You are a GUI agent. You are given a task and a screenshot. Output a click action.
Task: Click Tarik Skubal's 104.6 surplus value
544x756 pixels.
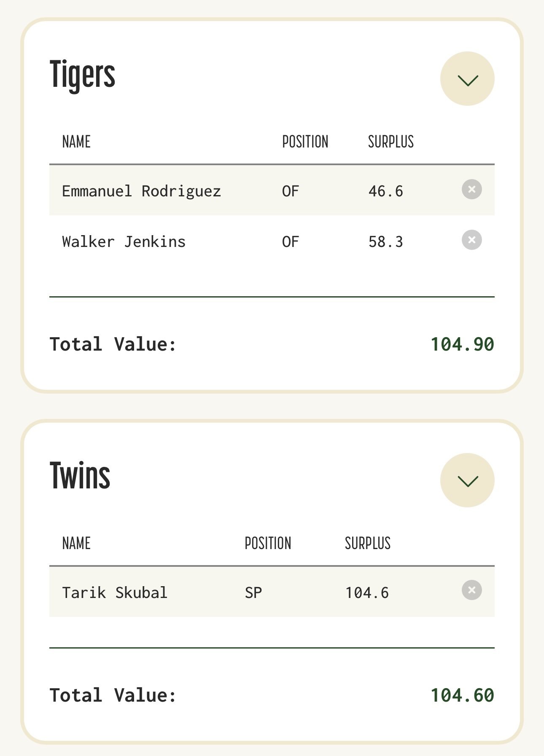pos(367,593)
